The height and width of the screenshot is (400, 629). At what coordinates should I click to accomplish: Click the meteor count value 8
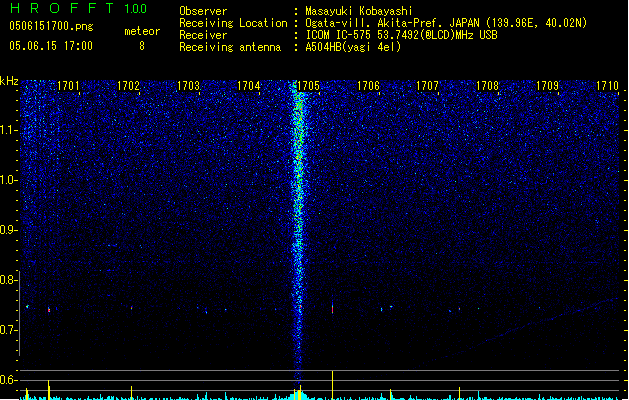click(142, 46)
